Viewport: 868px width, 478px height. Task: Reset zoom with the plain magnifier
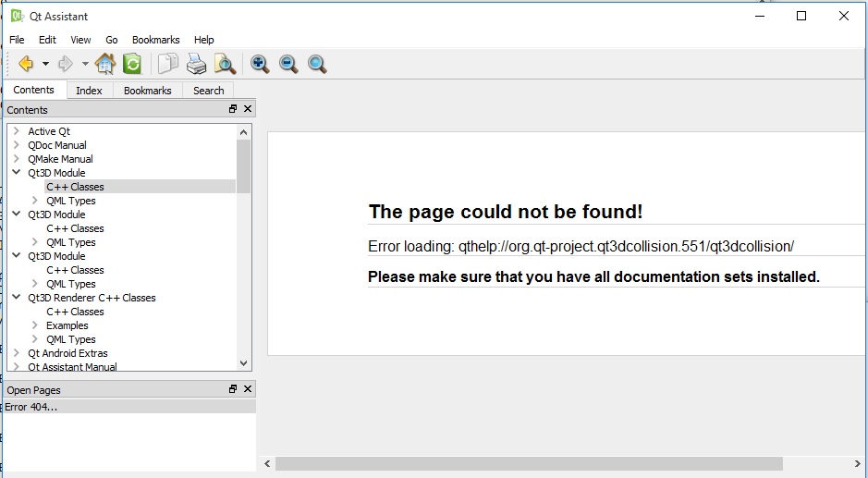click(x=317, y=64)
